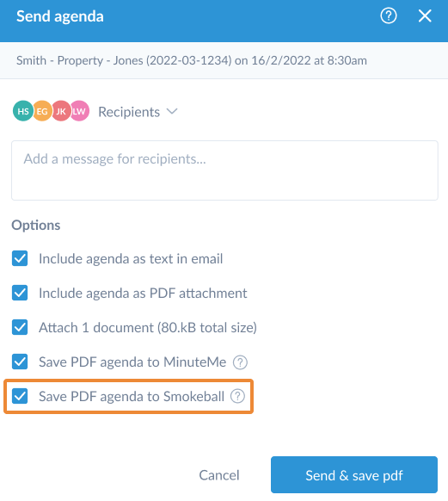Toggle Include agenda as PDF attachment checkbox

click(20, 293)
